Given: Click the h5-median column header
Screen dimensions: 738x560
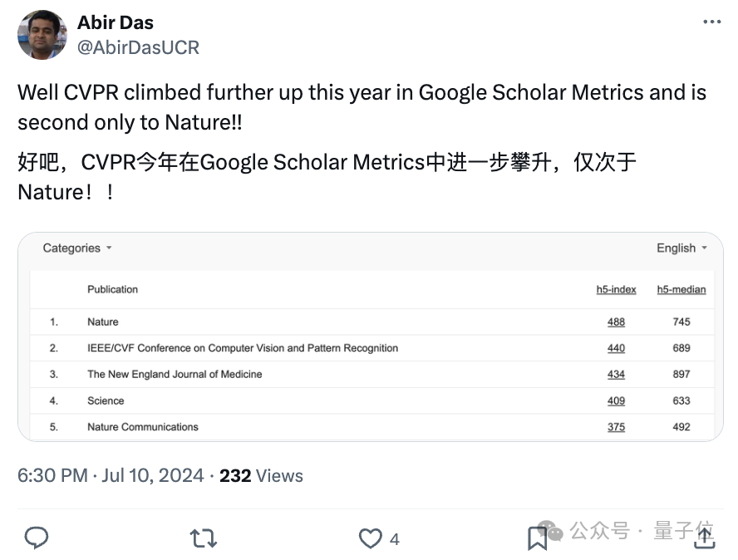Looking at the screenshot, I should (x=683, y=289).
